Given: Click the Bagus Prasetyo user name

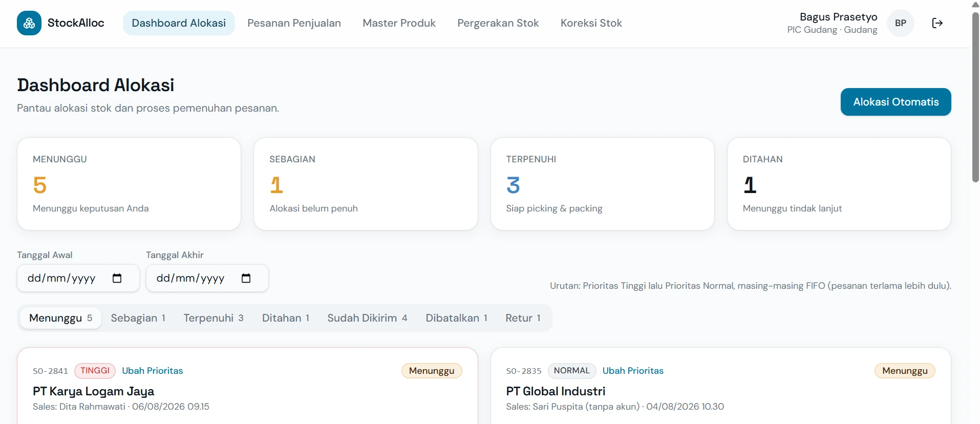Looking at the screenshot, I should pos(838,17).
